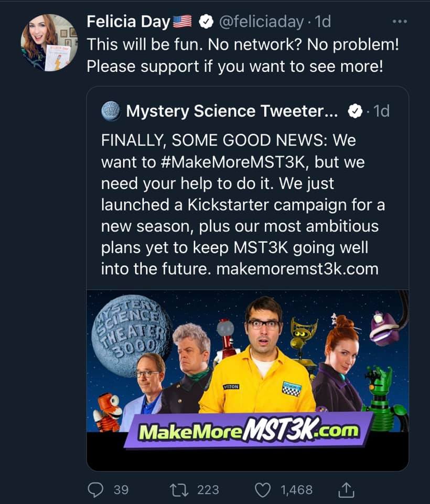This screenshot has height=504, width=430.
Task: Click Felicia Day's verified badge
Action: click(x=207, y=22)
